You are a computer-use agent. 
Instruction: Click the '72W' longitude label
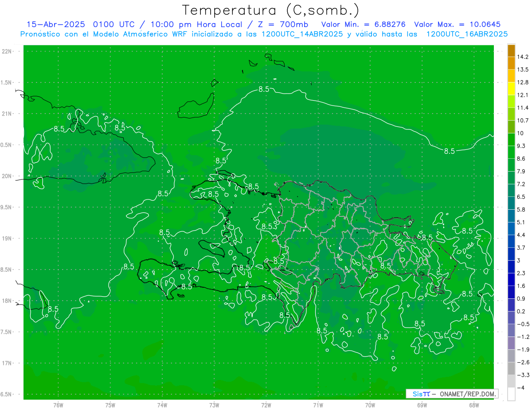point(266,405)
